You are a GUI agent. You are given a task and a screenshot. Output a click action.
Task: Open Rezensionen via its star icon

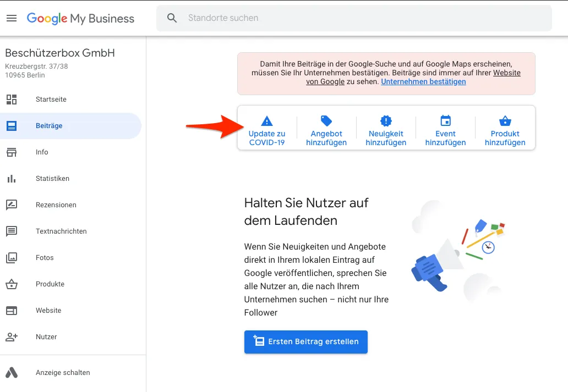(x=12, y=205)
